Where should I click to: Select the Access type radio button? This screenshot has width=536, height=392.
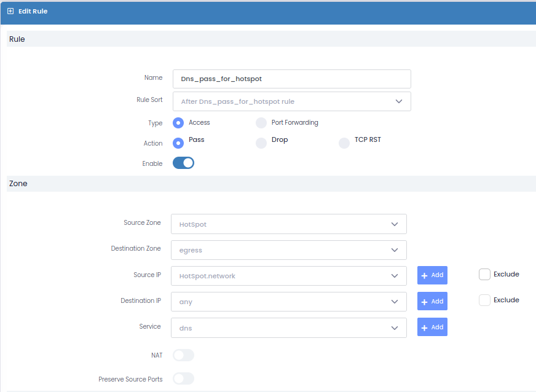(178, 123)
